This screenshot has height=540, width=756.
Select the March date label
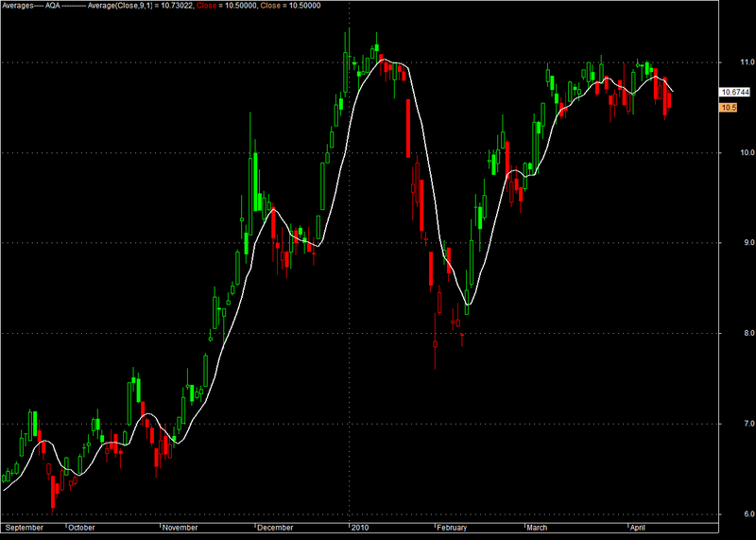[x=537, y=528]
